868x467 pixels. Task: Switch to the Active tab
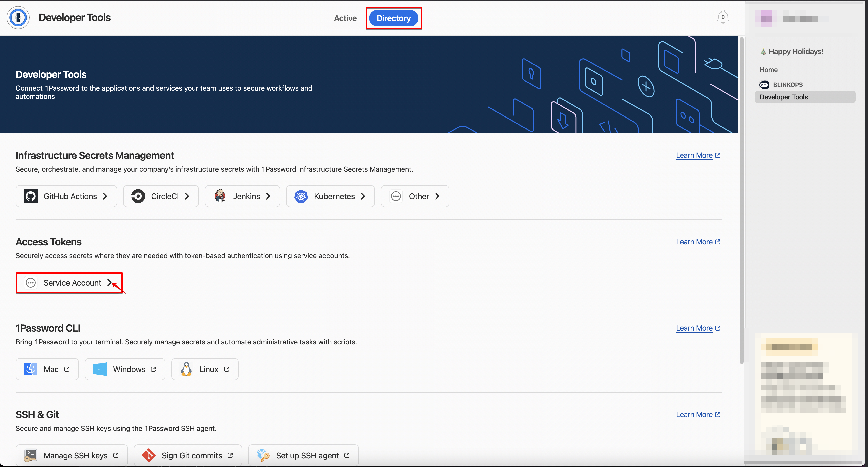[x=345, y=18]
